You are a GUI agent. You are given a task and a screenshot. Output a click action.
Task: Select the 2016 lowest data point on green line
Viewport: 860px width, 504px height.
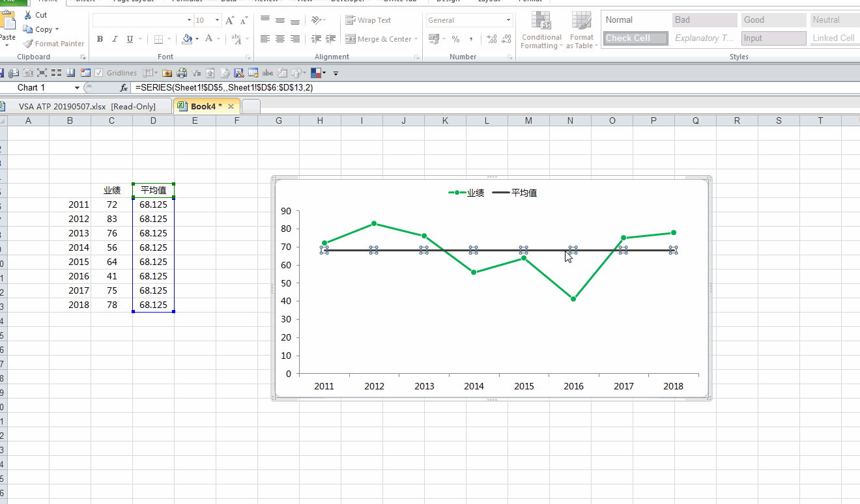(x=573, y=299)
